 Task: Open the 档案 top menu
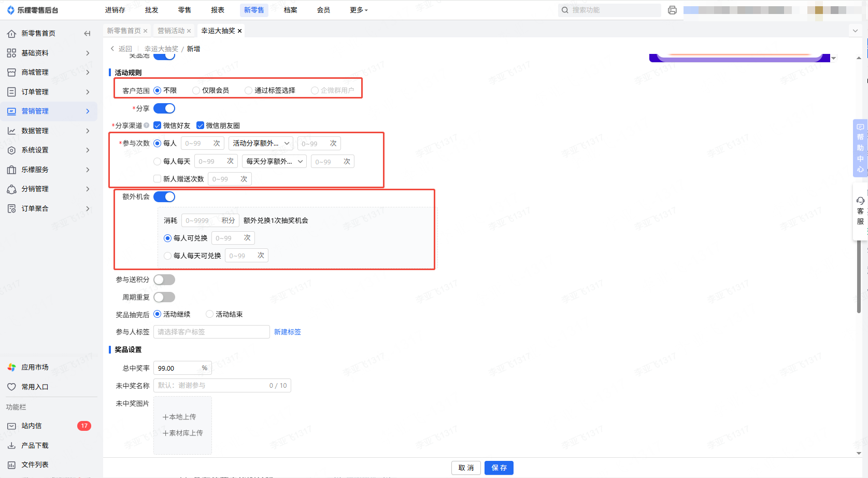click(290, 10)
